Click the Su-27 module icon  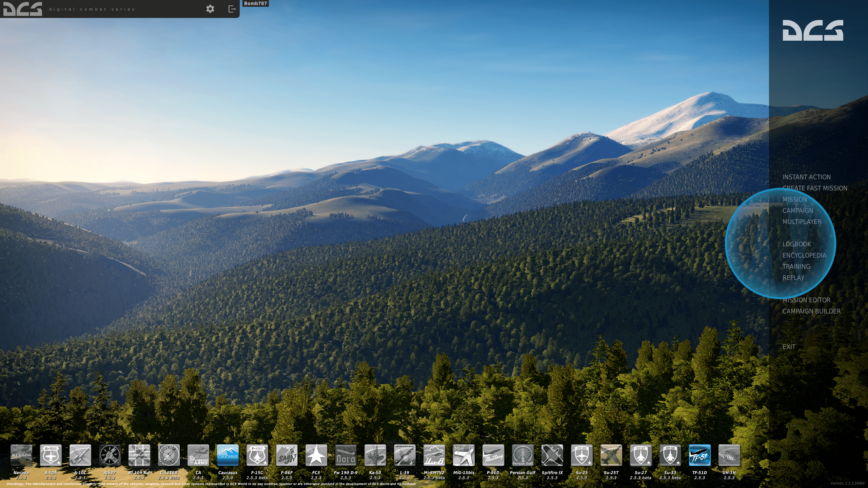pos(640,455)
